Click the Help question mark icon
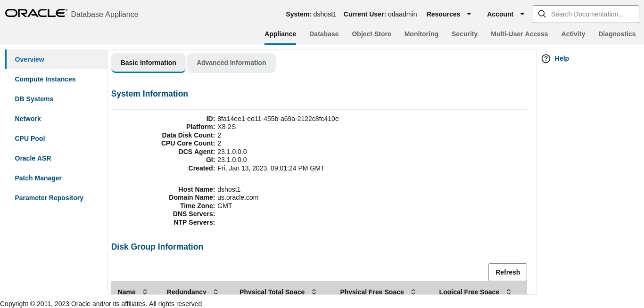The height and width of the screenshot is (308, 644). [546, 58]
